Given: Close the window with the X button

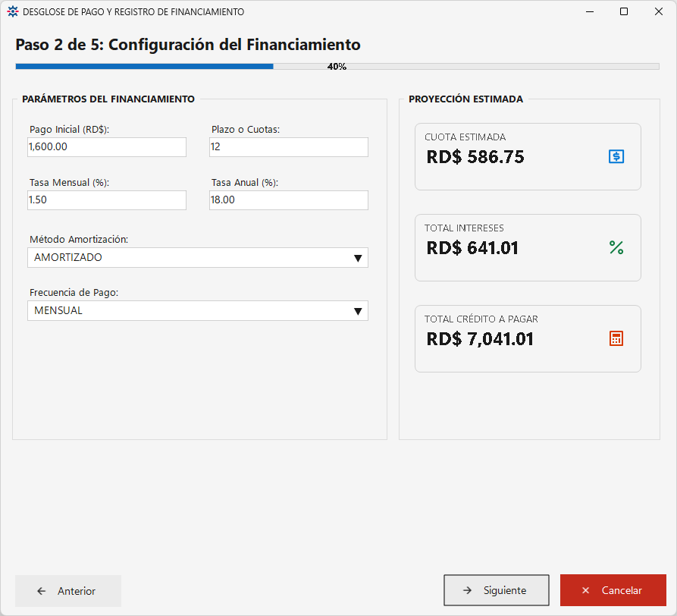Looking at the screenshot, I should 659,11.
